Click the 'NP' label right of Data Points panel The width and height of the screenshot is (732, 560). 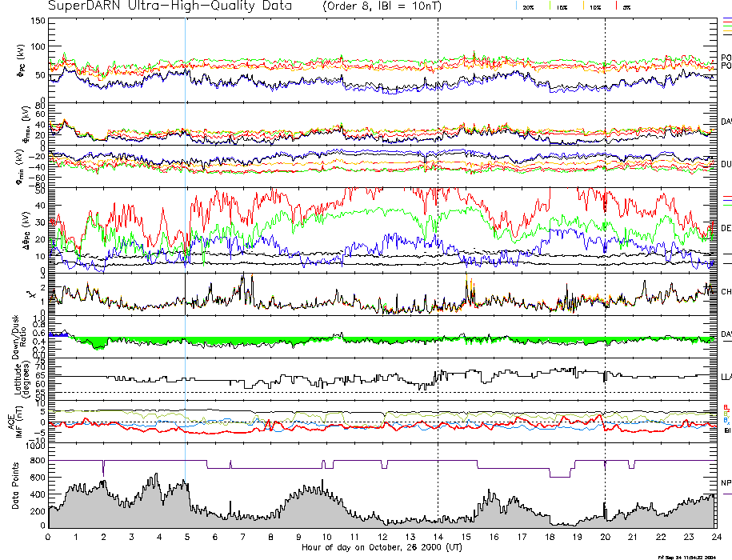pos(726,483)
